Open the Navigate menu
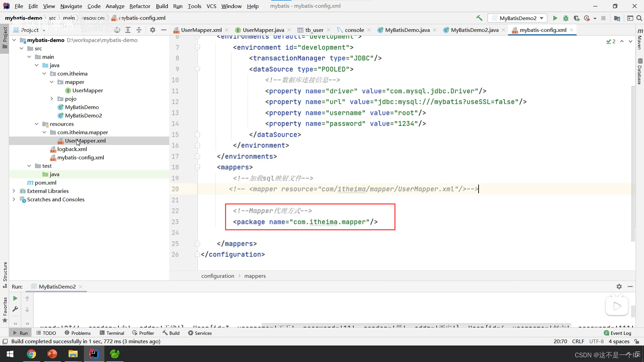 (x=71, y=6)
